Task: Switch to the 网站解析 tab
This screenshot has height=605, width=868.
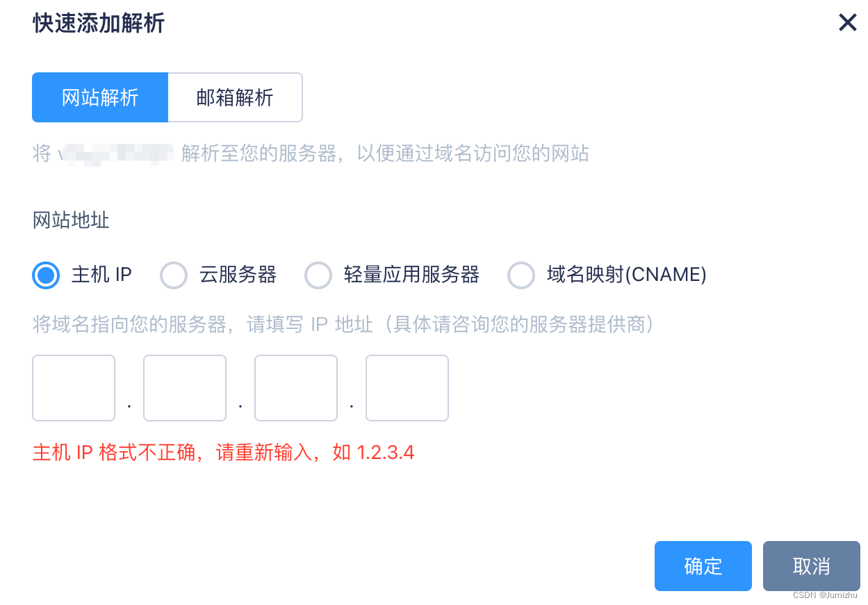Action: click(99, 97)
